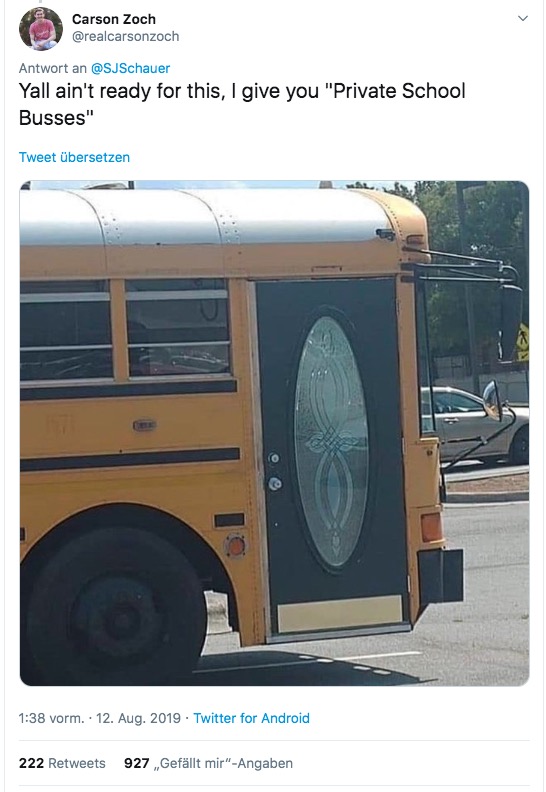The width and height of the screenshot is (546, 792).
Task: Open the school bus photo attachment
Action: point(274,433)
